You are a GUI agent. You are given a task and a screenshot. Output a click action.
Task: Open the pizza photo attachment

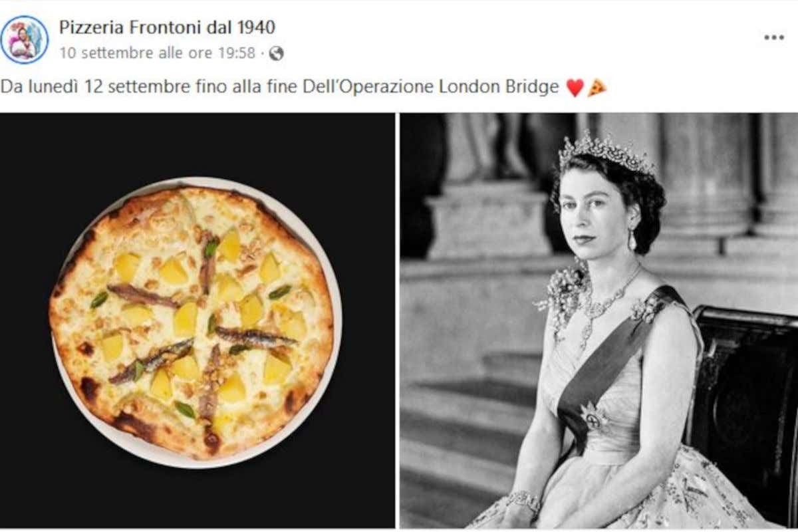click(197, 320)
